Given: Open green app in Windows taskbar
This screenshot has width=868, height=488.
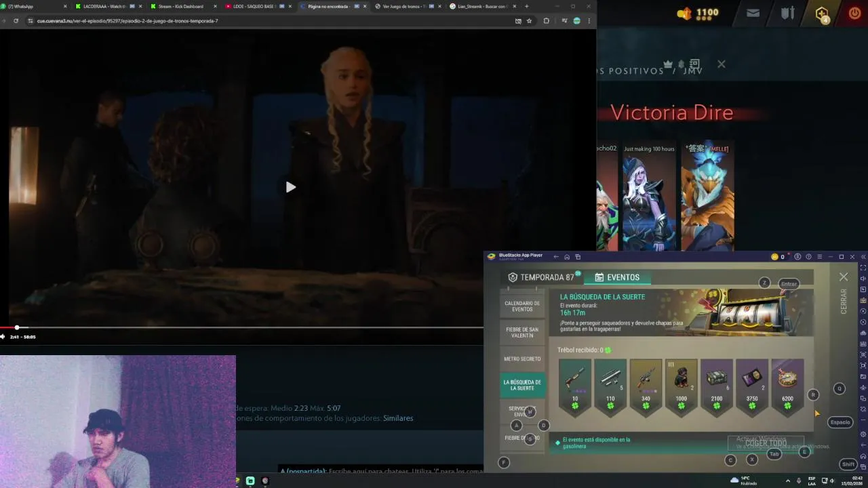Looking at the screenshot, I should (250, 481).
